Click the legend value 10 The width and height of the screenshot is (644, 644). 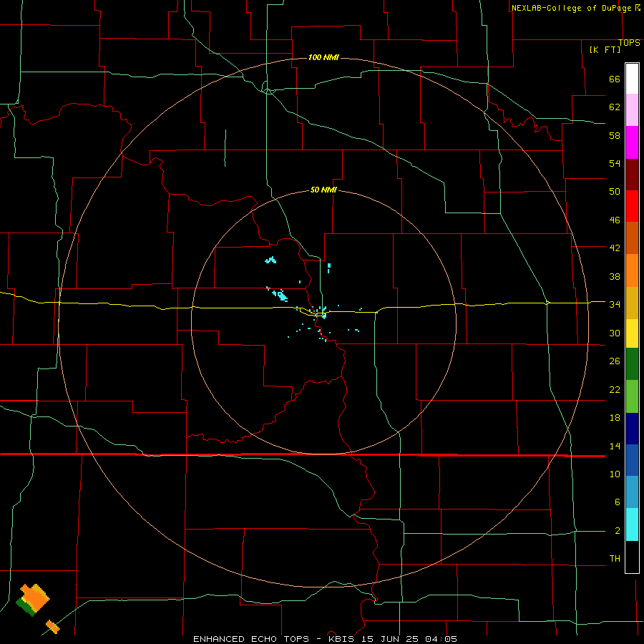[615, 474]
